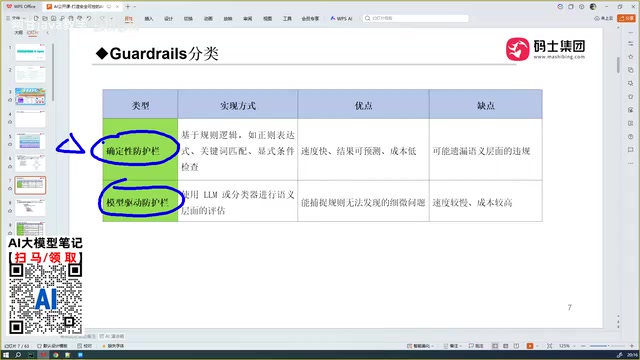Open more options ellipsis in right sidebar

631,163
